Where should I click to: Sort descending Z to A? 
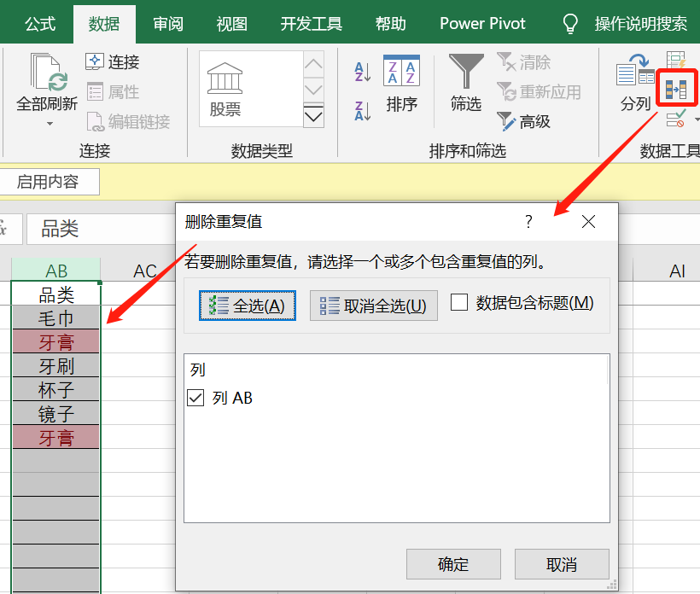click(x=362, y=111)
